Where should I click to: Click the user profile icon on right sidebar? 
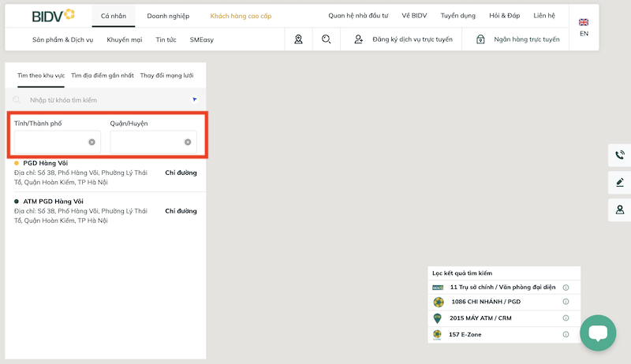click(x=620, y=210)
